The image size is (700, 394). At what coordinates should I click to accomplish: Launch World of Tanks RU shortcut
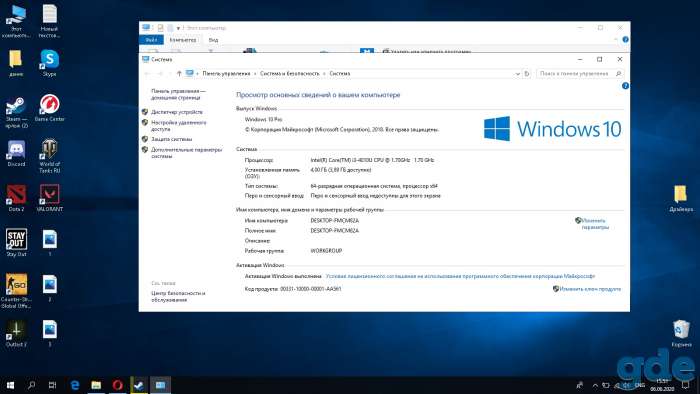tap(49, 156)
